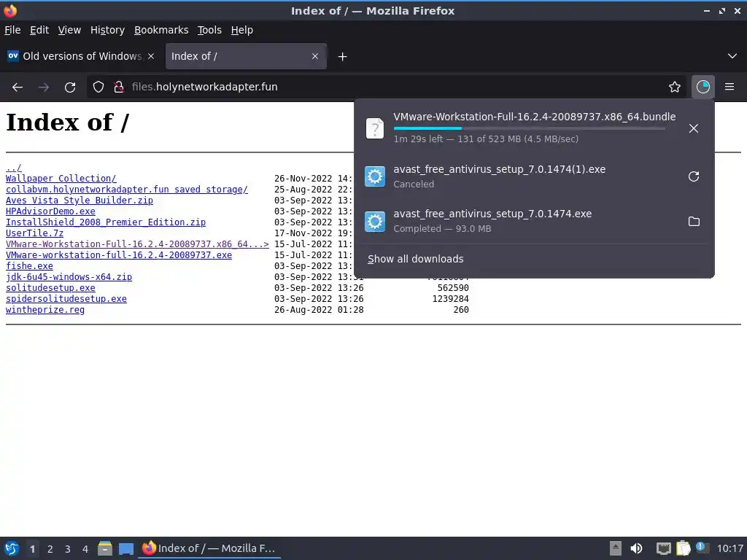Click the update notifier tray icon
The height and width of the screenshot is (560, 747).
click(703, 548)
